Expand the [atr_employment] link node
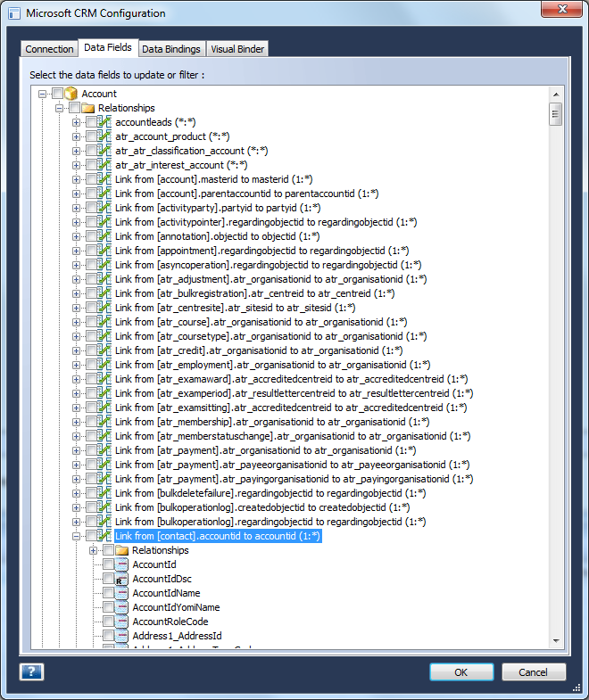This screenshot has height=700, width=589. [77, 366]
